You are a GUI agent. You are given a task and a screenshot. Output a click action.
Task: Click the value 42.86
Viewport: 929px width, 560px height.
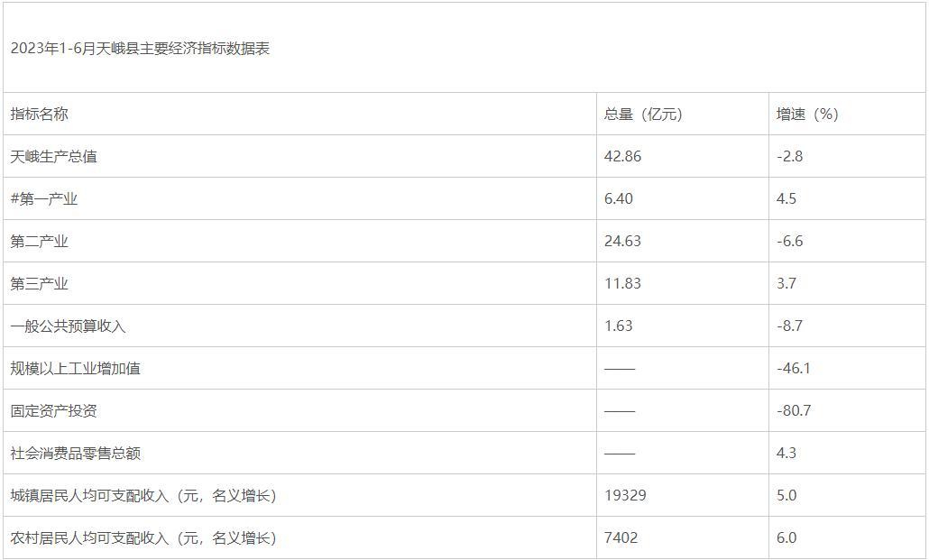click(x=622, y=156)
